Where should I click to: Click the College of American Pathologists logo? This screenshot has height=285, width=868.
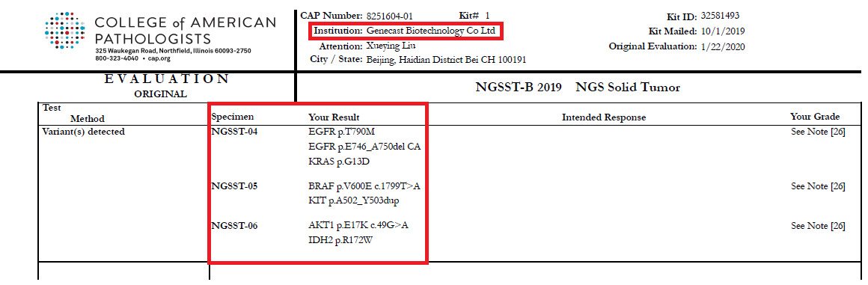click(x=65, y=31)
